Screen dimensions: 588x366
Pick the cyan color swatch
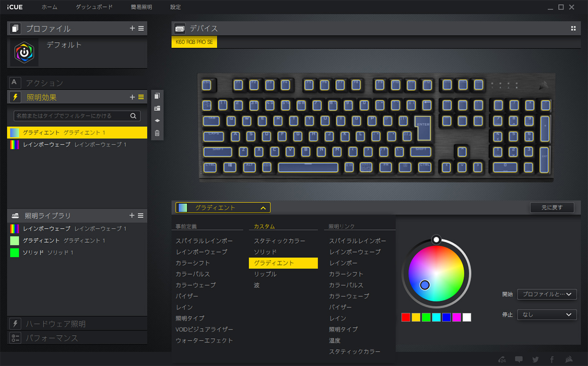[x=436, y=317]
